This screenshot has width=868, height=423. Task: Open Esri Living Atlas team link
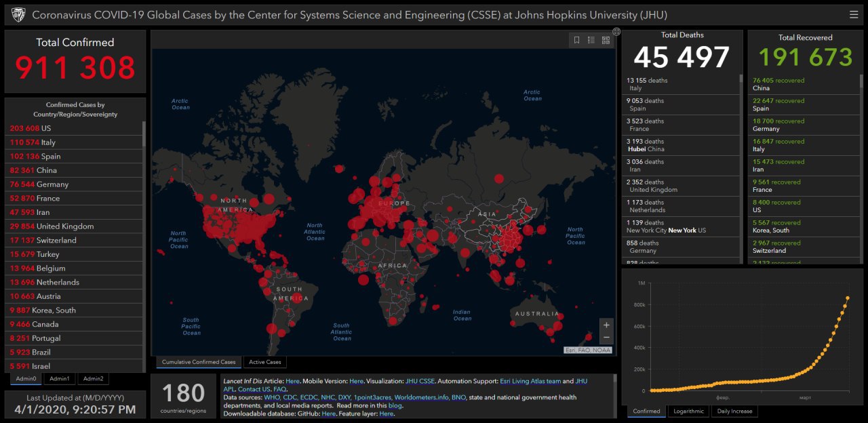[530, 382]
